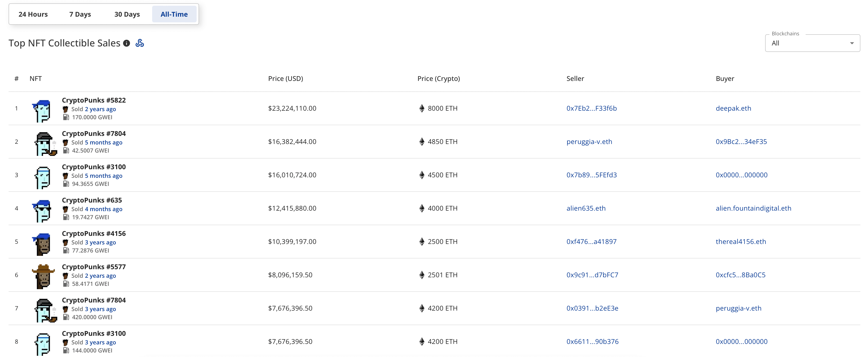This screenshot has width=868, height=357.
Task: Click the CryptoPunks #4156 title
Action: click(94, 234)
